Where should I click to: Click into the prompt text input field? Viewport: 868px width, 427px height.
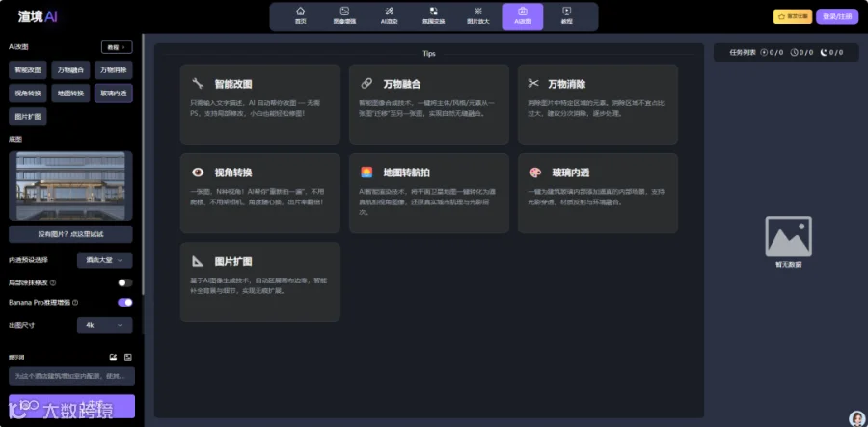(72, 376)
